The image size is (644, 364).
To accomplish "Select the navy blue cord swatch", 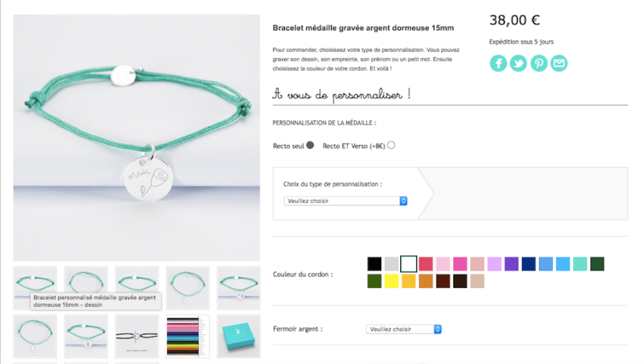I will (529, 264).
